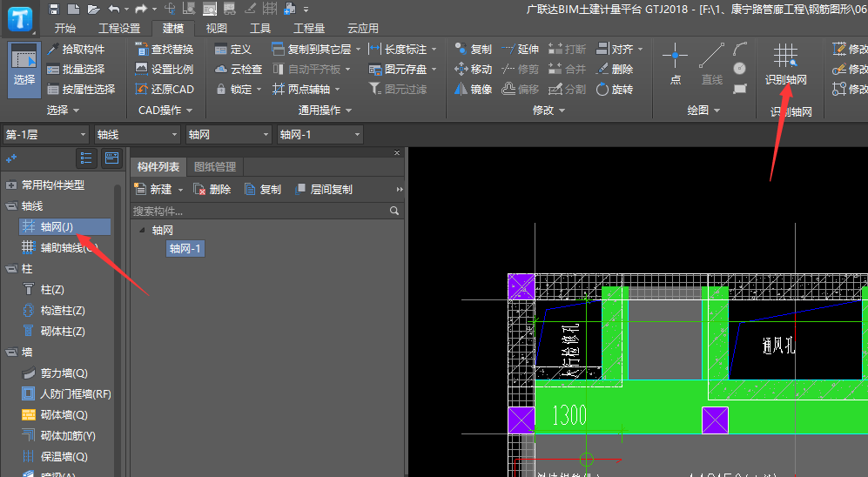Collapse the 柱 tree group
The width and height of the screenshot is (868, 477).
(11, 269)
